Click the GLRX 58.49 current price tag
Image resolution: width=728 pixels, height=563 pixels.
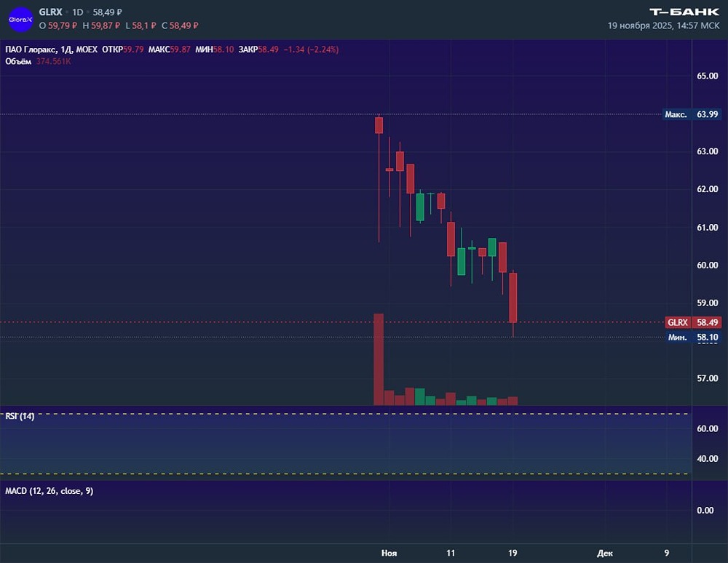tap(694, 322)
